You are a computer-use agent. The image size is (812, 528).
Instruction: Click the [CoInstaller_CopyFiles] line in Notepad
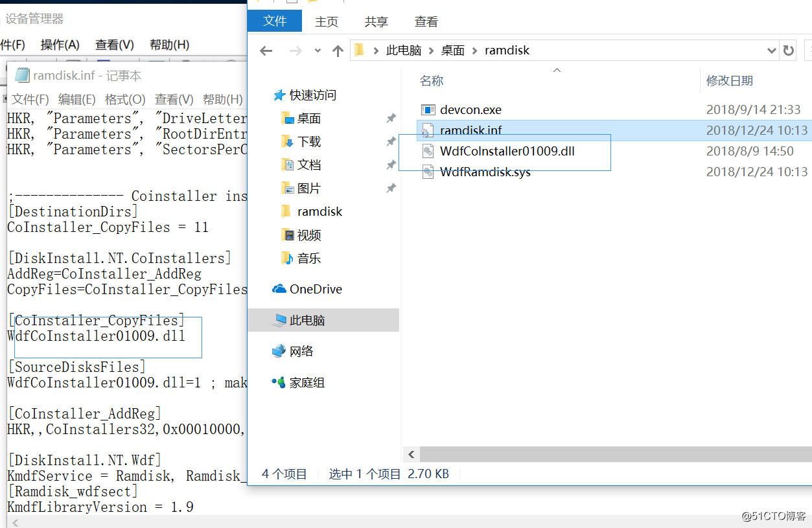tap(96, 321)
